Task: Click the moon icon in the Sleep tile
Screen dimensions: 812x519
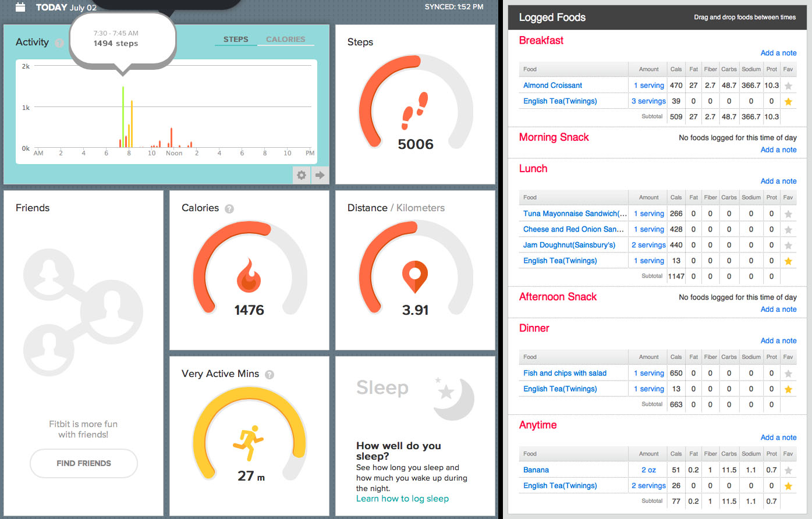Action: (453, 396)
